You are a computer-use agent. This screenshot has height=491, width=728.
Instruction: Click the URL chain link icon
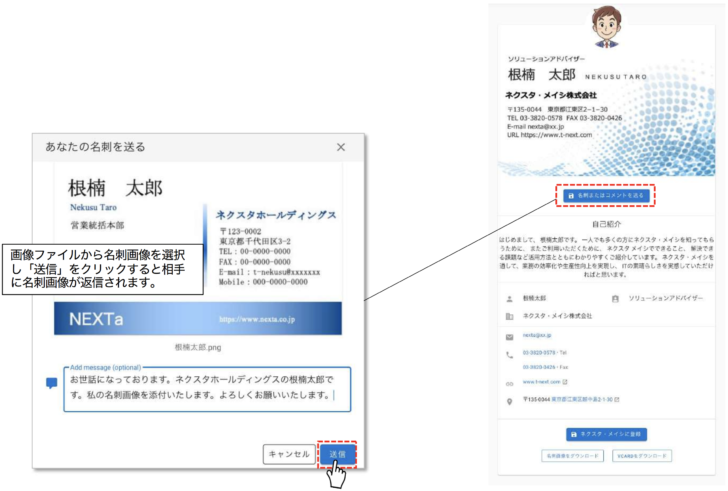(509, 384)
